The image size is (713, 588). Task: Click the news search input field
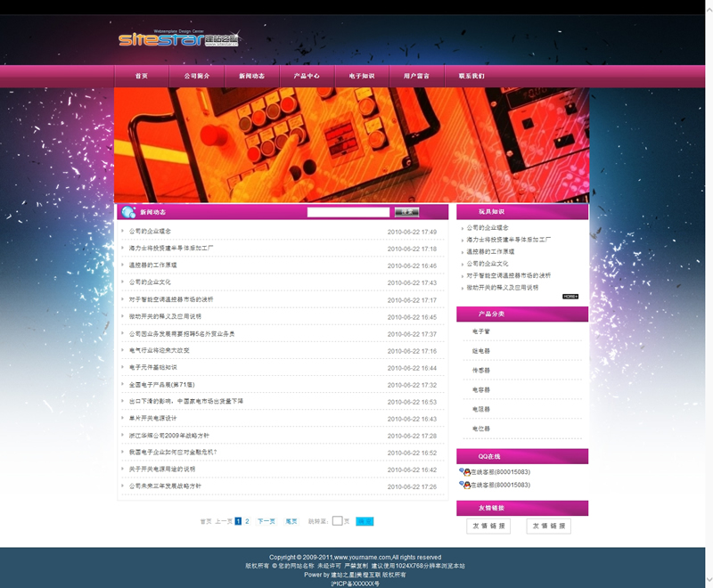click(348, 212)
